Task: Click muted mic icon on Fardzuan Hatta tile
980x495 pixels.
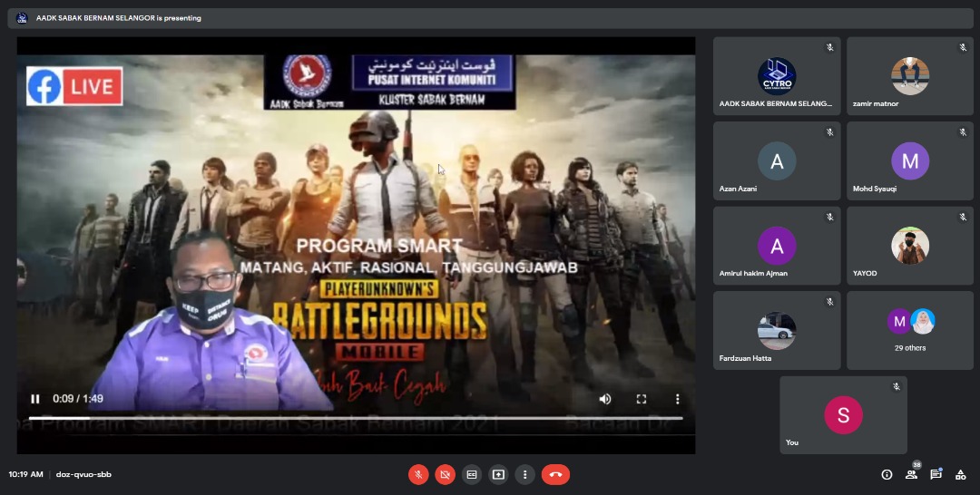Action: (x=829, y=302)
